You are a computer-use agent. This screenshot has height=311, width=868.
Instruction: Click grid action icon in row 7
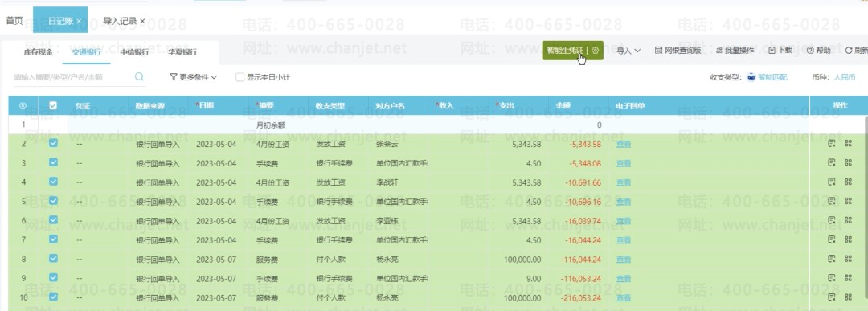[x=848, y=239]
